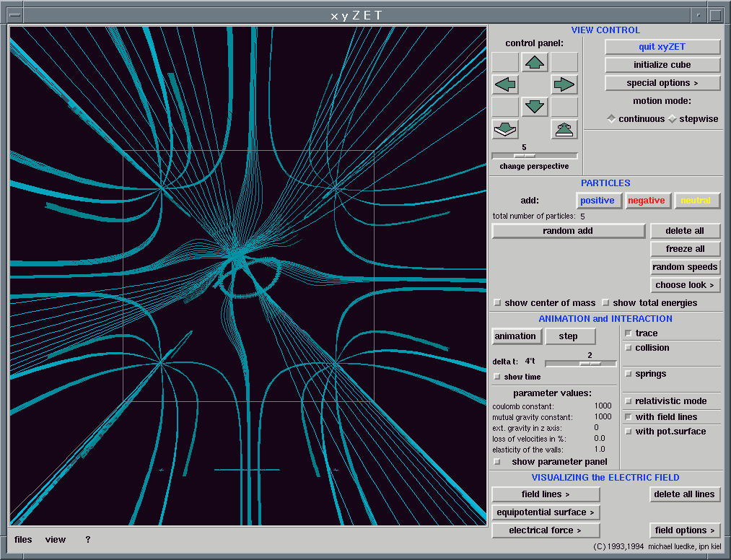Click the up arrow rotation button
The image size is (731, 560).
coord(535,63)
